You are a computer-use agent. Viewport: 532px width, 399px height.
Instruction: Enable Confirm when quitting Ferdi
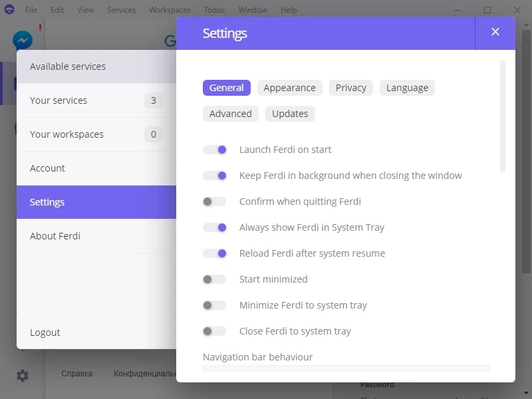point(214,201)
